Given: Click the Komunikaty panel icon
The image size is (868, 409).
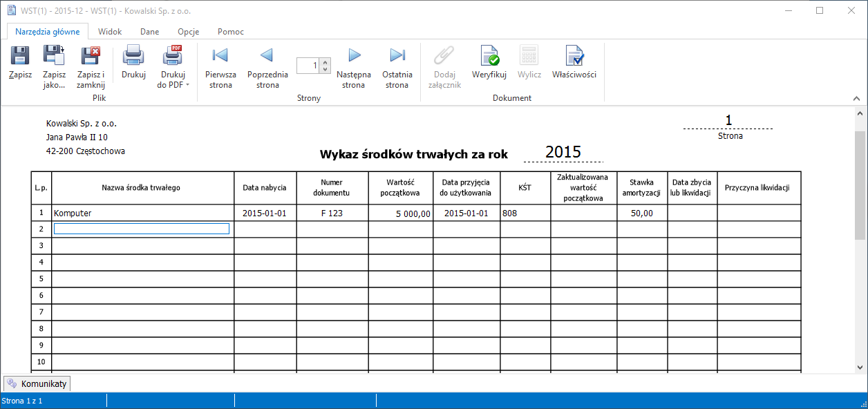Looking at the screenshot, I should tap(12, 383).
